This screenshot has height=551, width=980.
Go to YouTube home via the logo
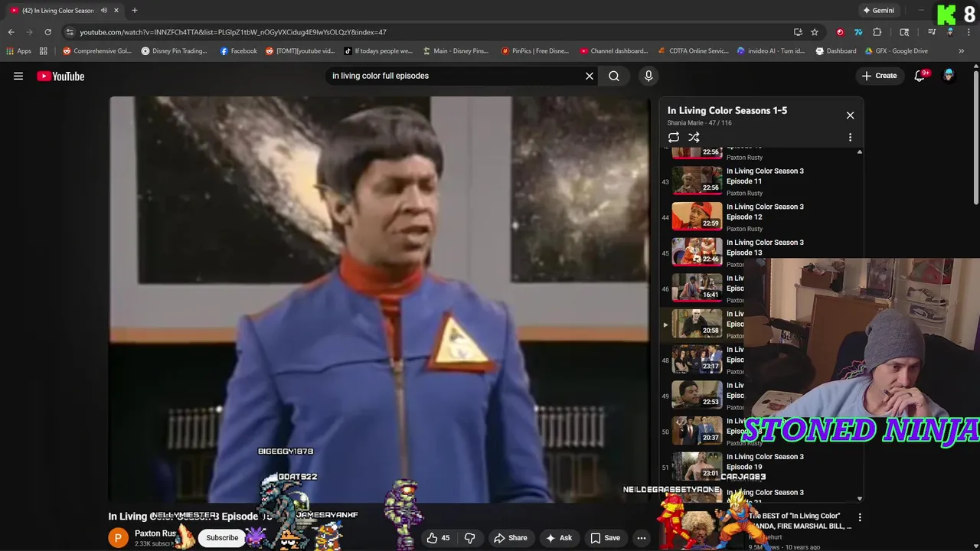[60, 76]
